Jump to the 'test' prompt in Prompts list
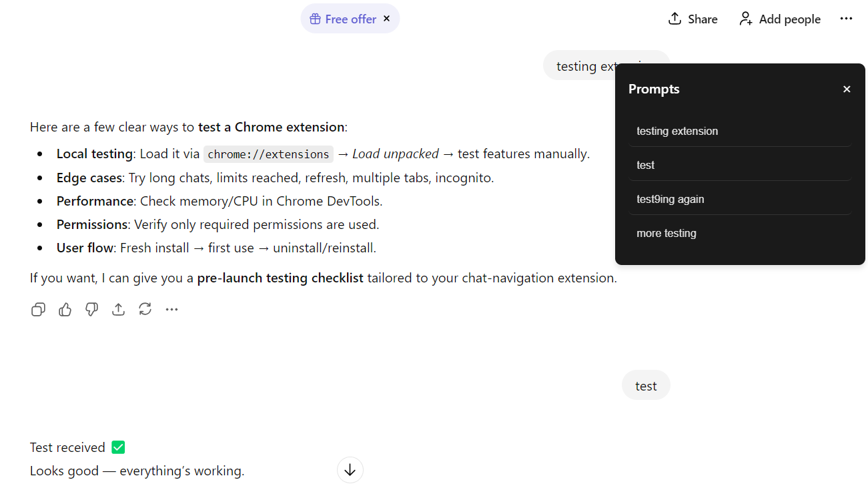The image size is (868, 492). pos(645,164)
